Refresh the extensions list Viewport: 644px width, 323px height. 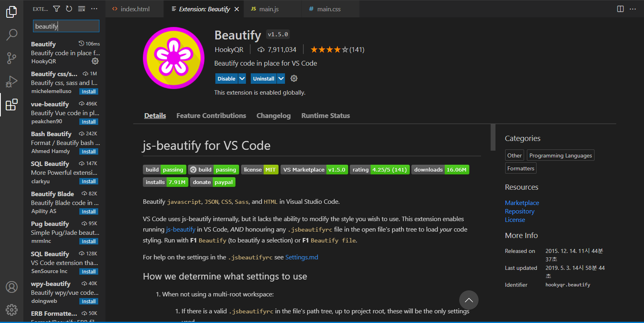69,9
